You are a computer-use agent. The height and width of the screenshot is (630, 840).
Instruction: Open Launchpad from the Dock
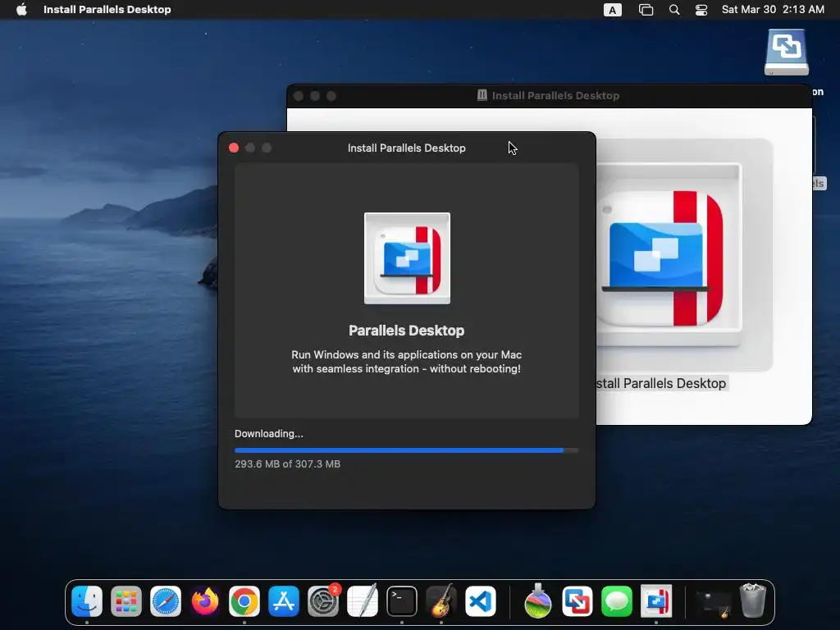pos(126,601)
